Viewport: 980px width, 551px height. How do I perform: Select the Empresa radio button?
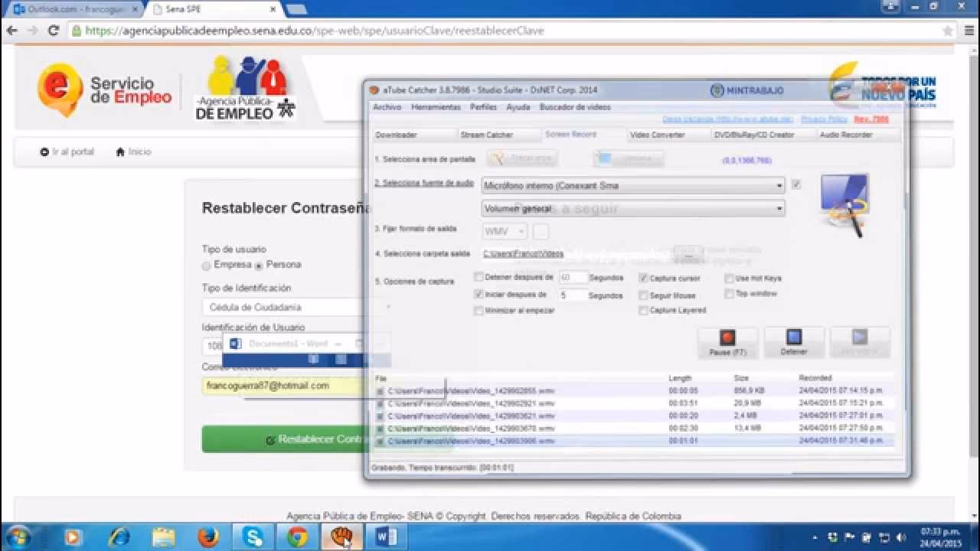pos(207,266)
